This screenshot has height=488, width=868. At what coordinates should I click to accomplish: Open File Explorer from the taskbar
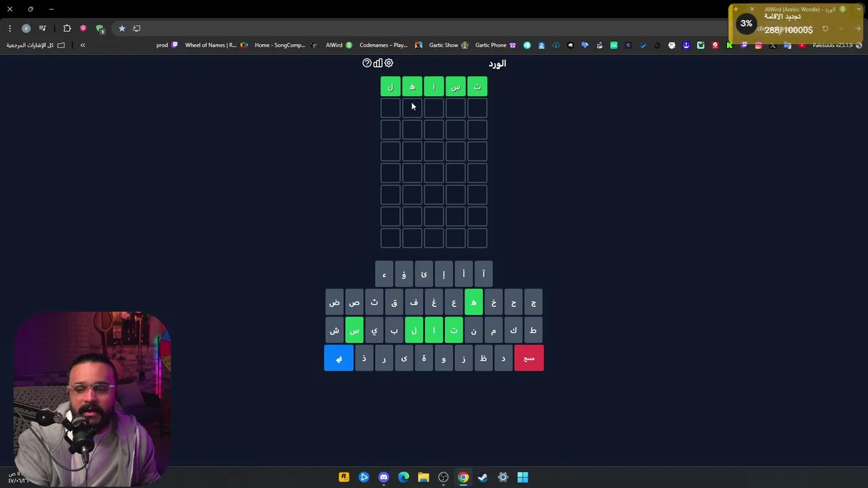click(423, 477)
